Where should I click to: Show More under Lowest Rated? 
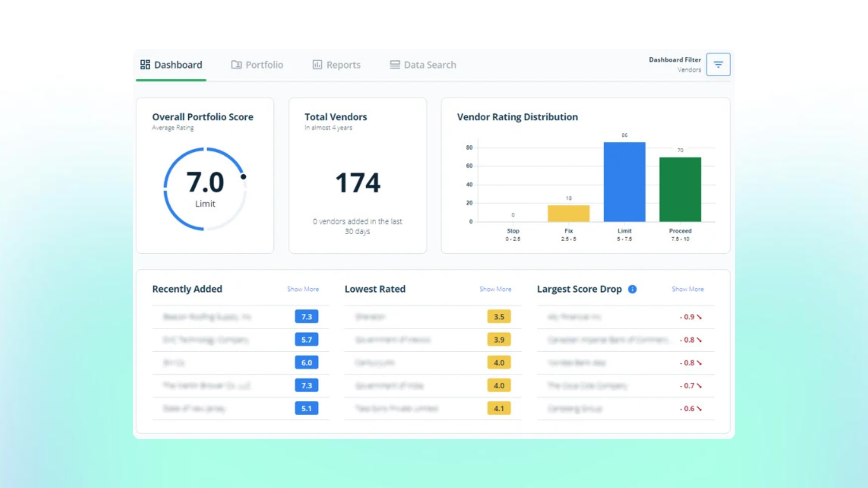pyautogui.click(x=495, y=289)
